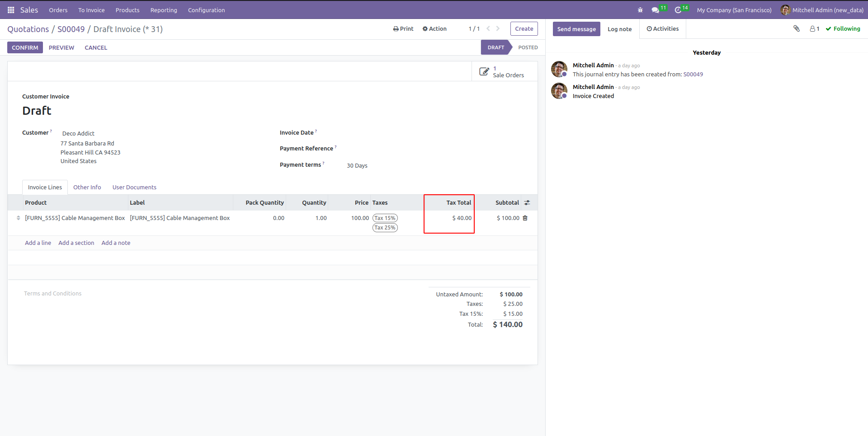Screen dimensions: 868x436
Task: Open the To Invoice menu
Action: [91, 10]
